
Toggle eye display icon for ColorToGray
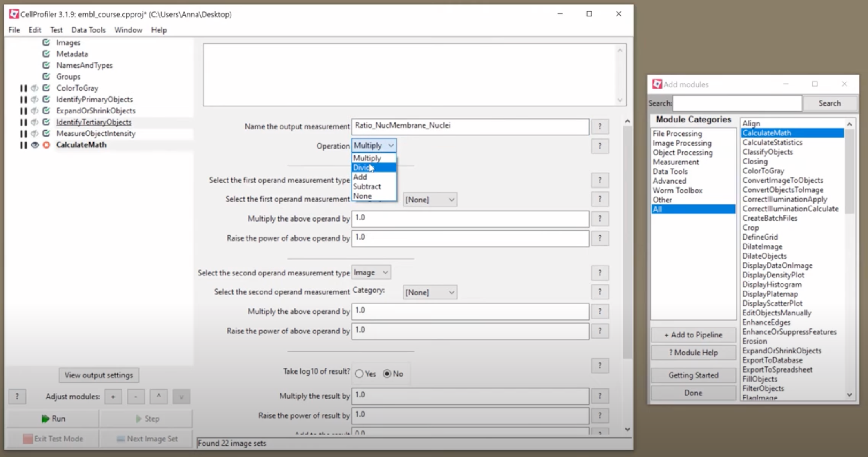pos(35,88)
